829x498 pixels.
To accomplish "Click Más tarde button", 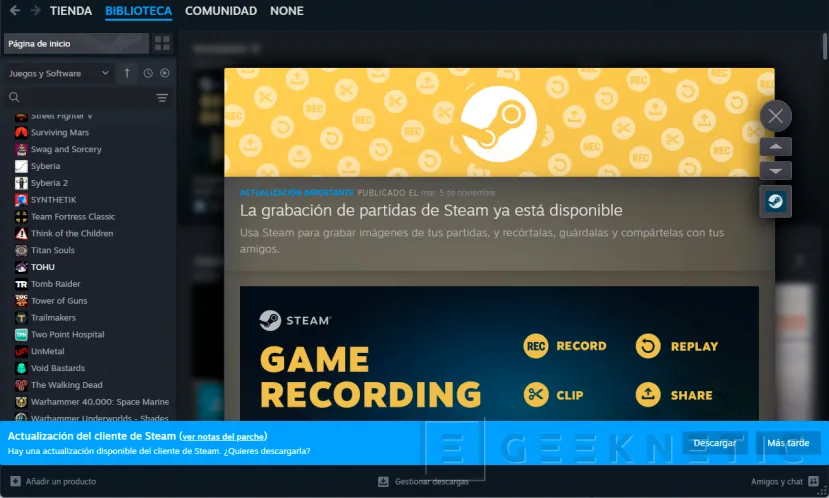I will tap(788, 443).
